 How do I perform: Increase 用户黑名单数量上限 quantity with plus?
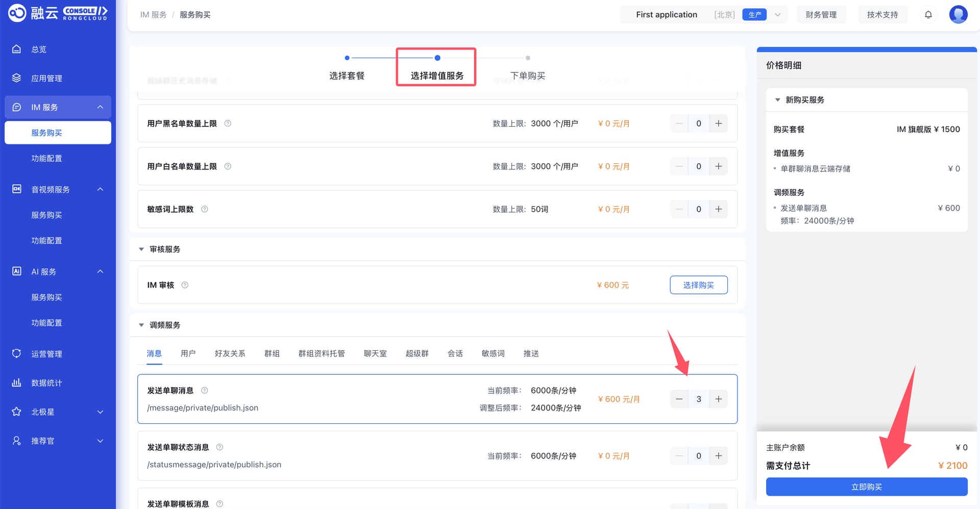tap(718, 123)
